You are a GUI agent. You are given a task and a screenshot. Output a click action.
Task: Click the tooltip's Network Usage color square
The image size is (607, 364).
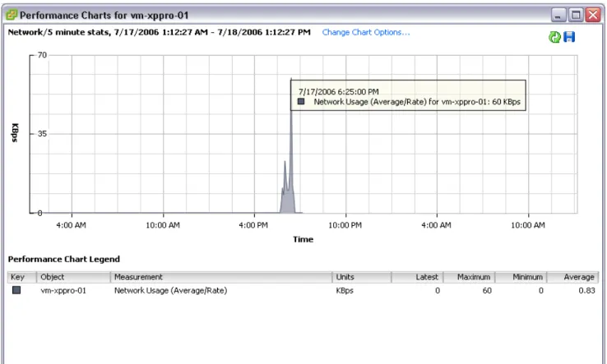[x=301, y=101]
